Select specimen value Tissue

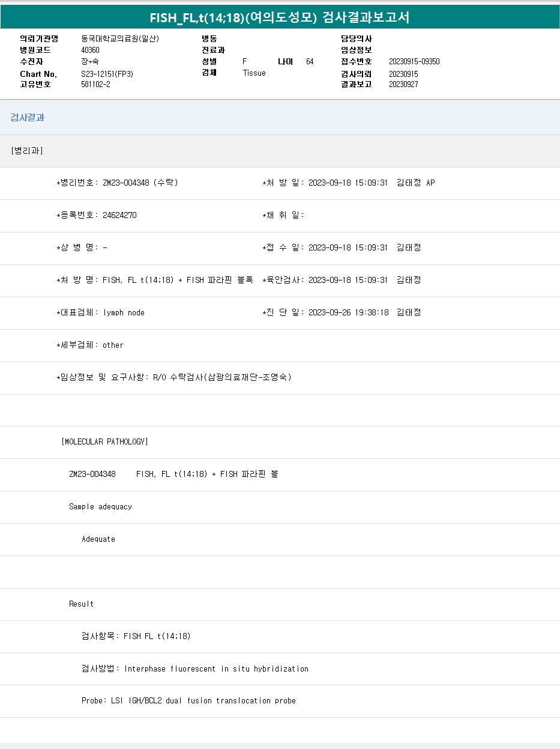[254, 73]
